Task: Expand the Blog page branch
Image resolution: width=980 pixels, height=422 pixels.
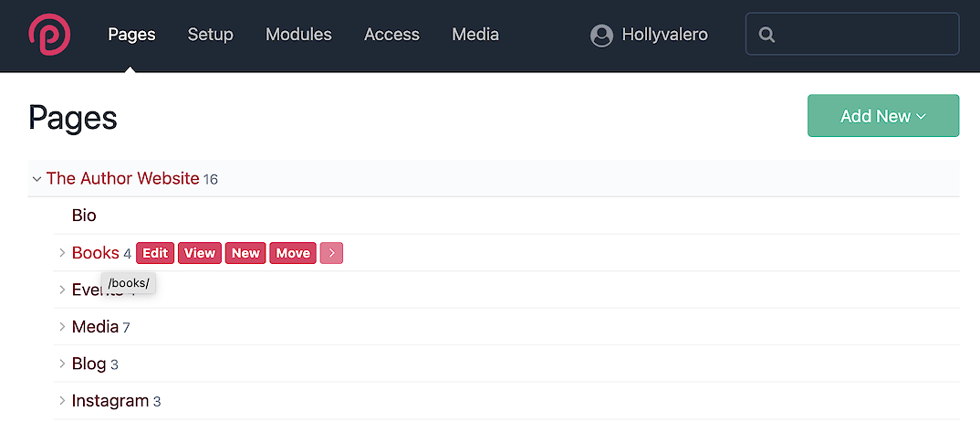Action: [x=62, y=364]
